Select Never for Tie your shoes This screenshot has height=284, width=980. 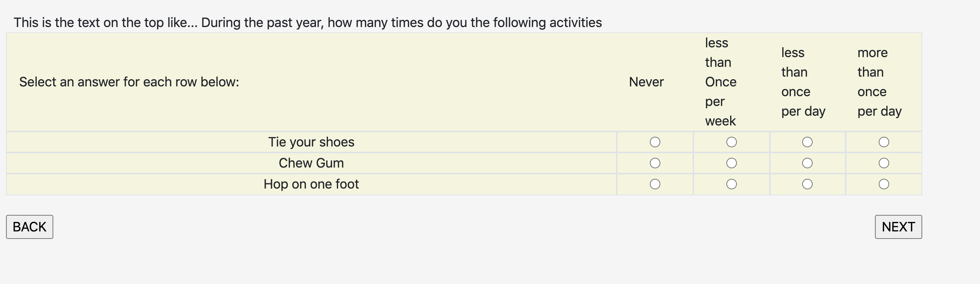click(x=655, y=142)
